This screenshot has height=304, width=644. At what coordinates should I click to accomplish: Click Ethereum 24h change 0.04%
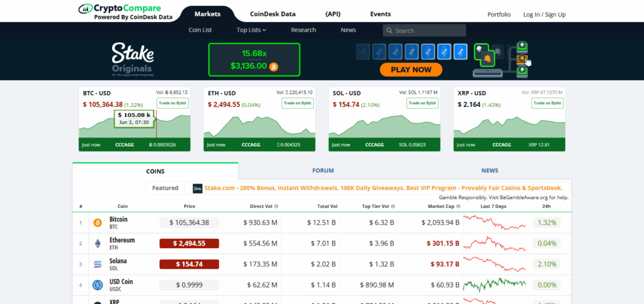(547, 243)
